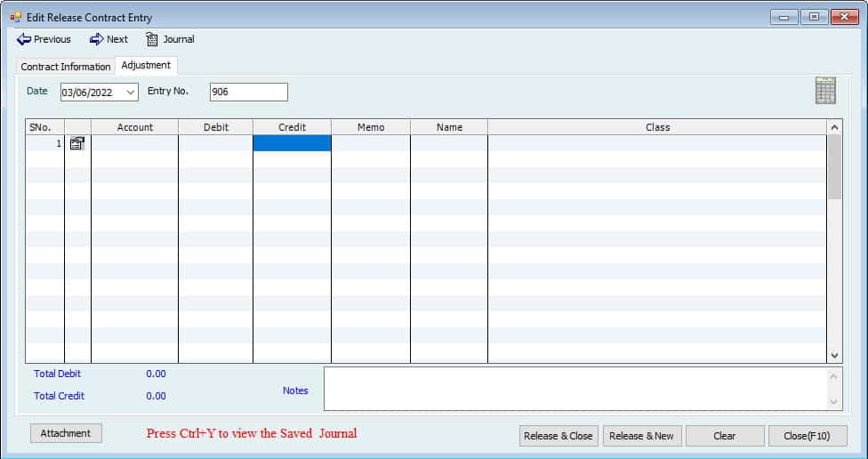Open the calculator icon at top right
This screenshot has width=868, height=459.
click(x=825, y=90)
